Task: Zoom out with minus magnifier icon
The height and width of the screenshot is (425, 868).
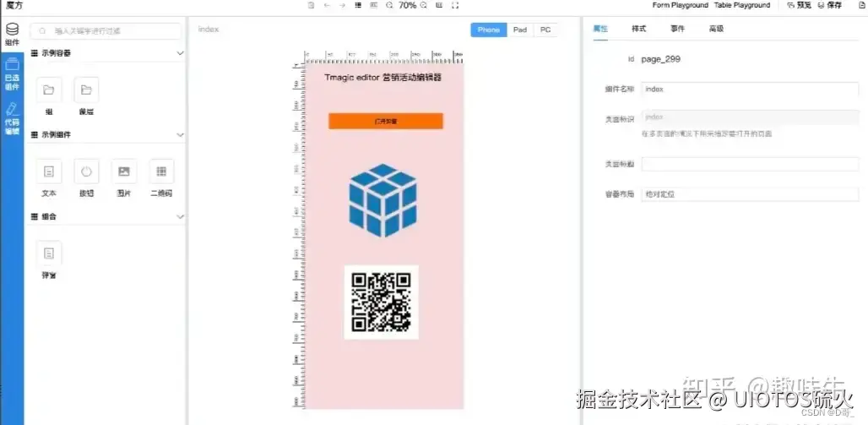Action: click(389, 6)
